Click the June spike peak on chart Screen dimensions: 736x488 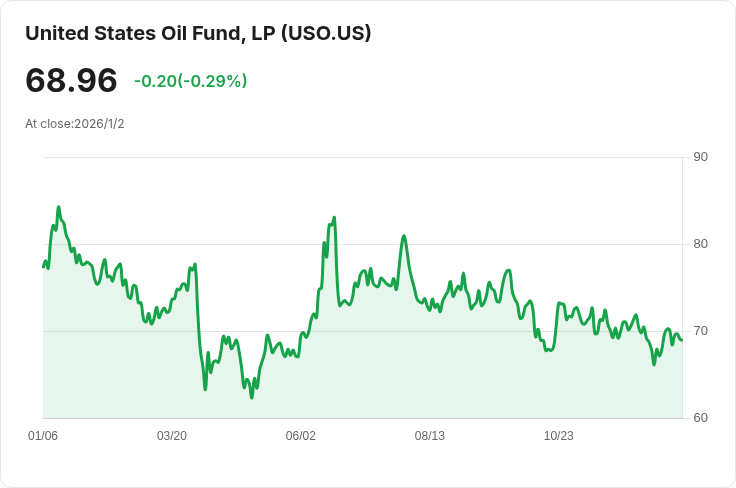[x=334, y=217]
